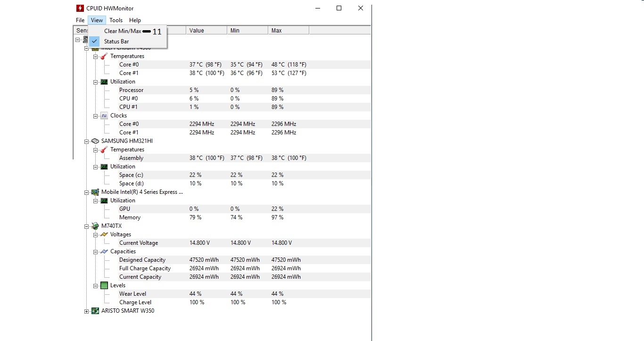Select Clear Min/Max from View menu
Viewport: 644px width, 341px height.
coord(127,31)
